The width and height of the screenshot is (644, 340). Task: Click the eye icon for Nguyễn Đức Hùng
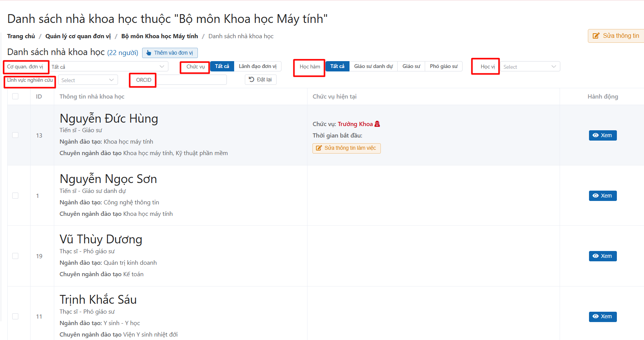pyautogui.click(x=595, y=135)
